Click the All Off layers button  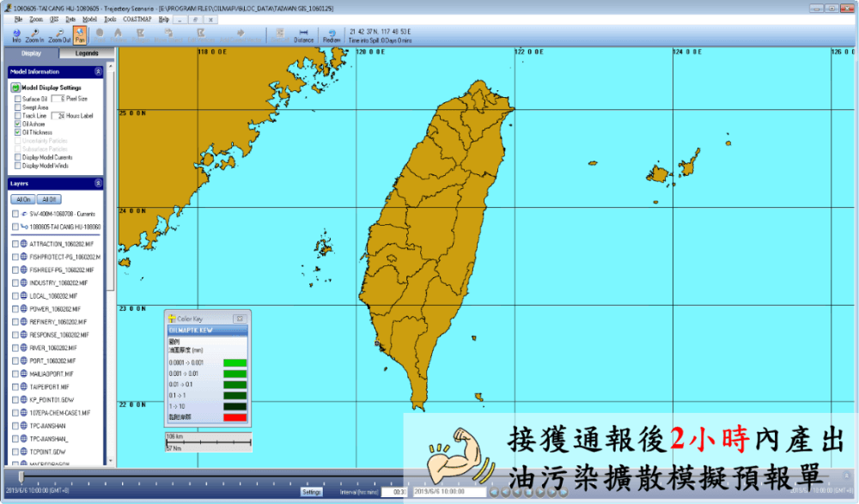(x=49, y=199)
